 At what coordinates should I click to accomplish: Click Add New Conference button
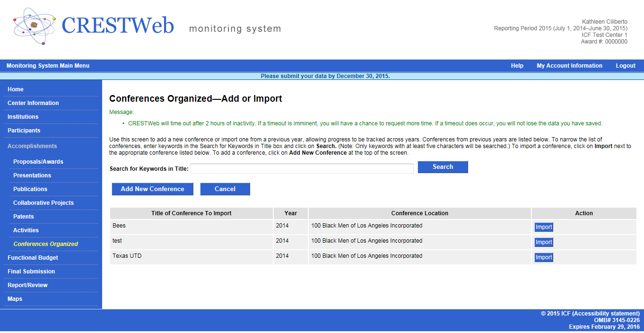pos(153,189)
